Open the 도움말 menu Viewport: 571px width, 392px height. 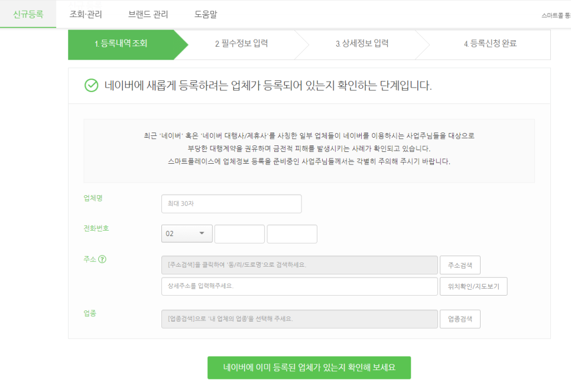pyautogui.click(x=206, y=14)
